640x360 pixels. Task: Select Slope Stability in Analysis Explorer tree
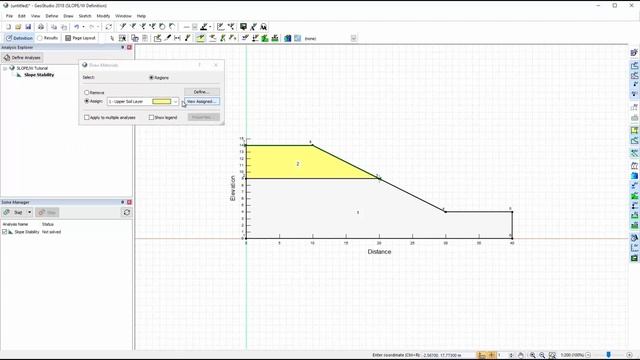(39, 75)
